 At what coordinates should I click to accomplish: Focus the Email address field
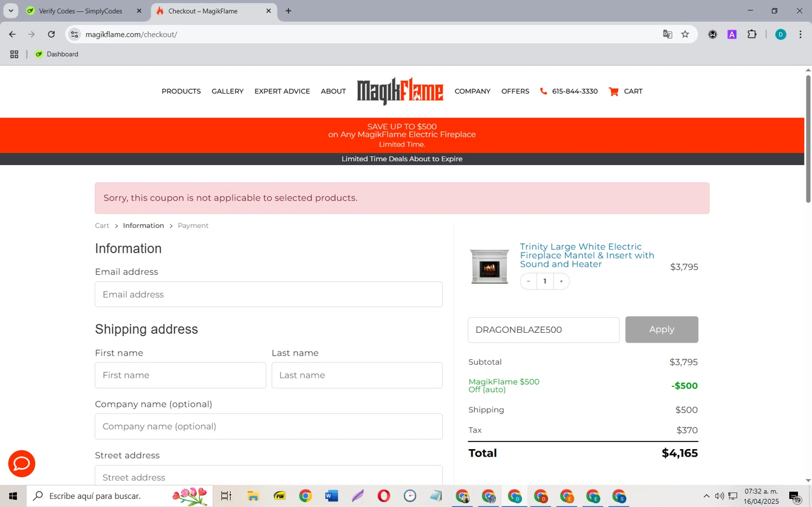[x=269, y=294]
